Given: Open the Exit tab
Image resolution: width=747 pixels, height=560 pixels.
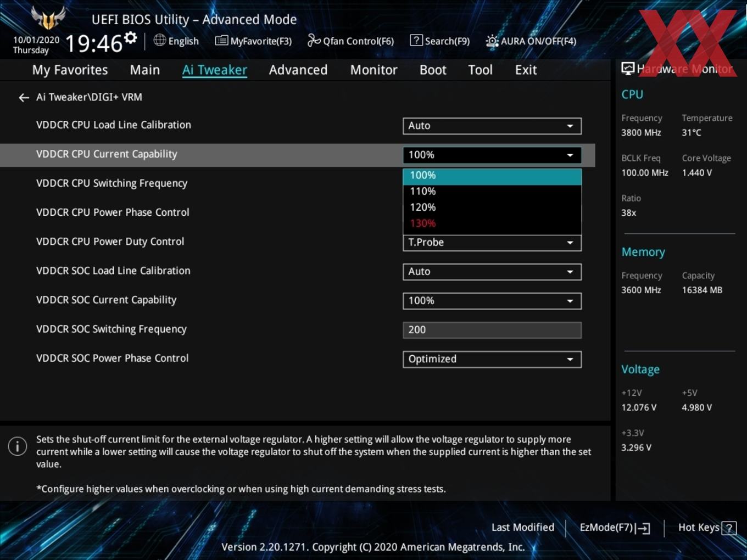Looking at the screenshot, I should click(526, 70).
